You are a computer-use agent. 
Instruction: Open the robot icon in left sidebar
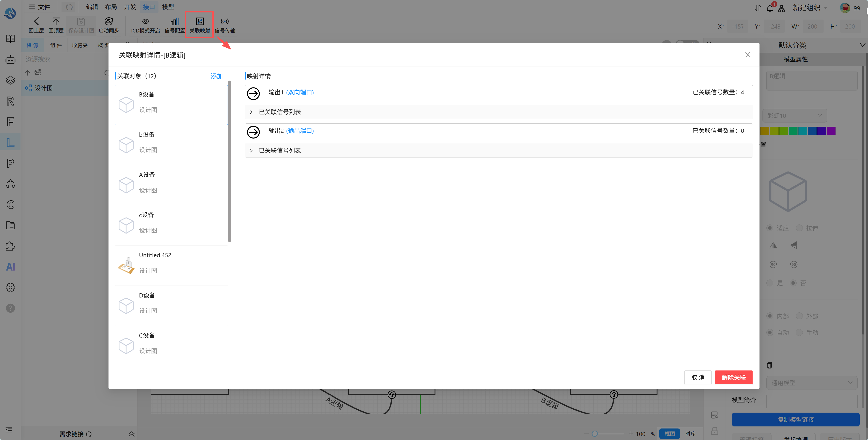[x=10, y=60]
